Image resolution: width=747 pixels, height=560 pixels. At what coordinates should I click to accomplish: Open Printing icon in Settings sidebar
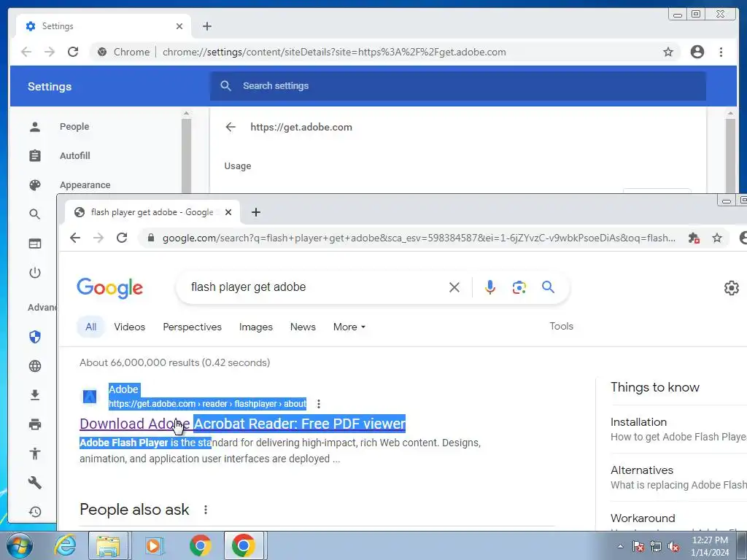(x=35, y=424)
